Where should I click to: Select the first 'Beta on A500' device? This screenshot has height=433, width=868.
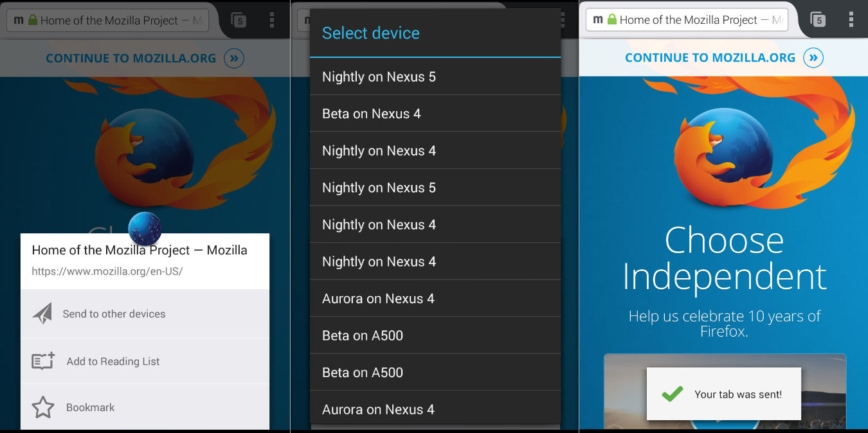(435, 335)
